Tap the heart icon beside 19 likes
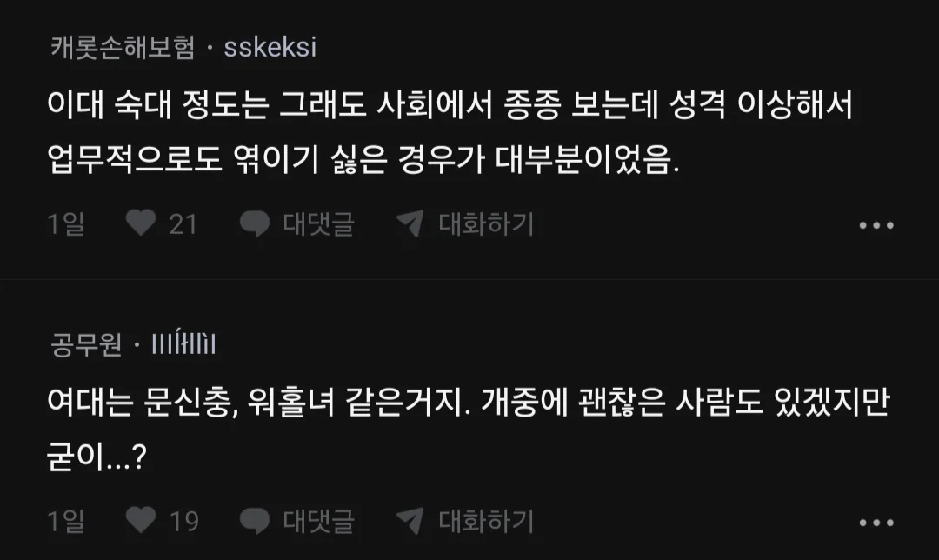 [140, 521]
